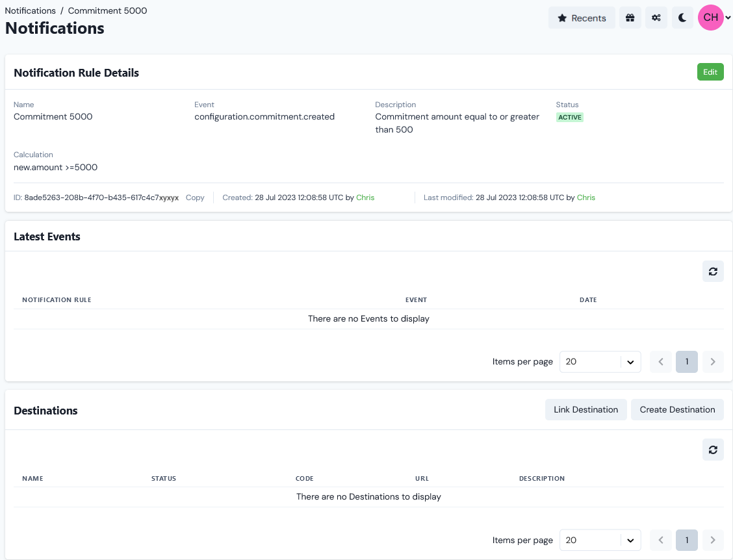Go to previous page of Destinations
Image resolution: width=733 pixels, height=560 pixels.
(x=661, y=540)
